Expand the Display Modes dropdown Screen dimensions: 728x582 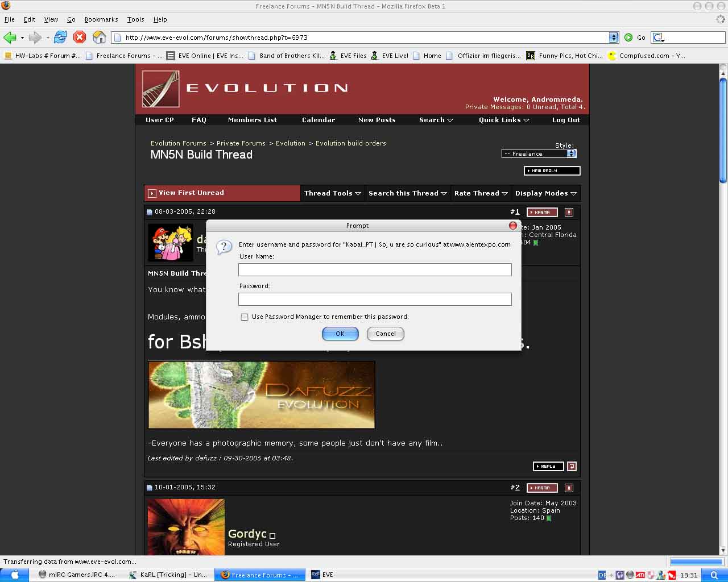pos(546,193)
